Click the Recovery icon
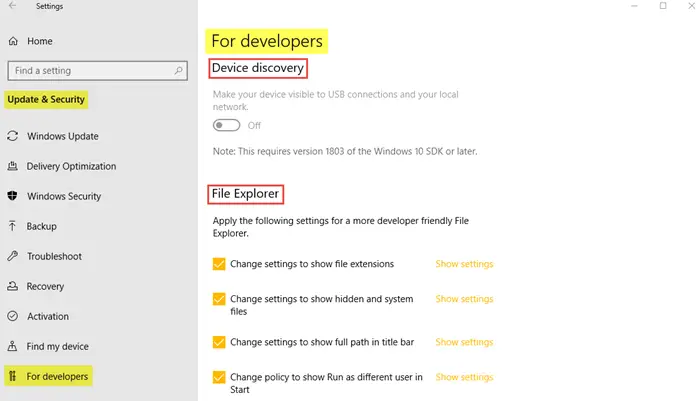 coord(12,286)
